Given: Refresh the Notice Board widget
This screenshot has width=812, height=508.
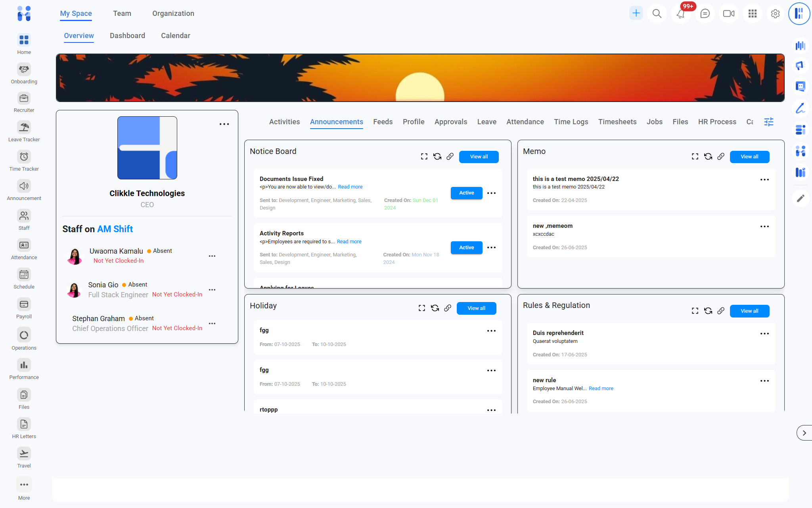Looking at the screenshot, I should [x=437, y=156].
